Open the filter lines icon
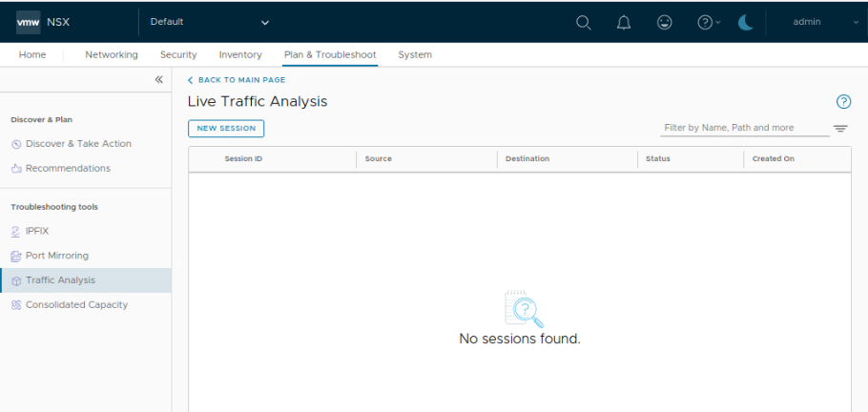868x412 pixels. tap(840, 129)
